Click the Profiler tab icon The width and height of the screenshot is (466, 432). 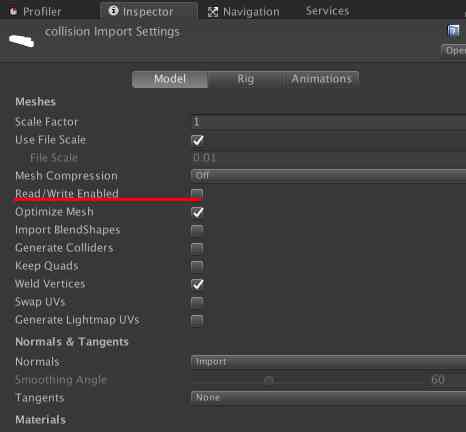click(13, 12)
